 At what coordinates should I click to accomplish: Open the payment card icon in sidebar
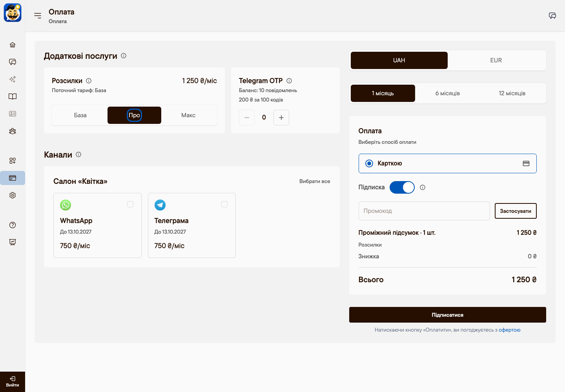click(13, 178)
